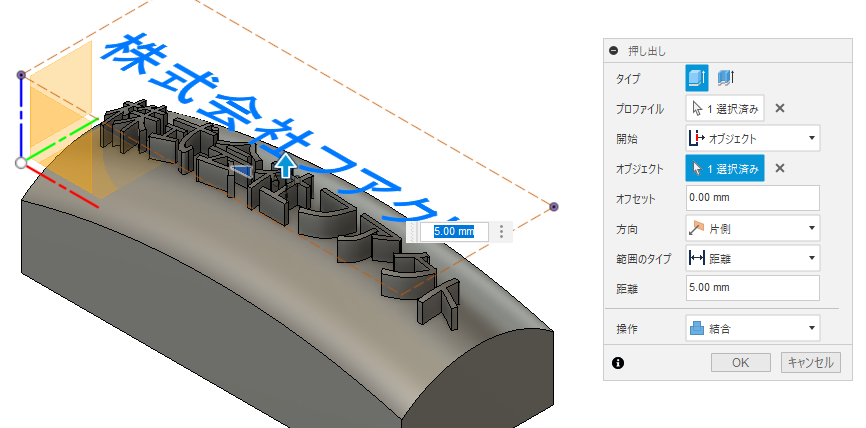Select the thin extrude type icon
The height and width of the screenshot is (428, 866).
point(726,78)
